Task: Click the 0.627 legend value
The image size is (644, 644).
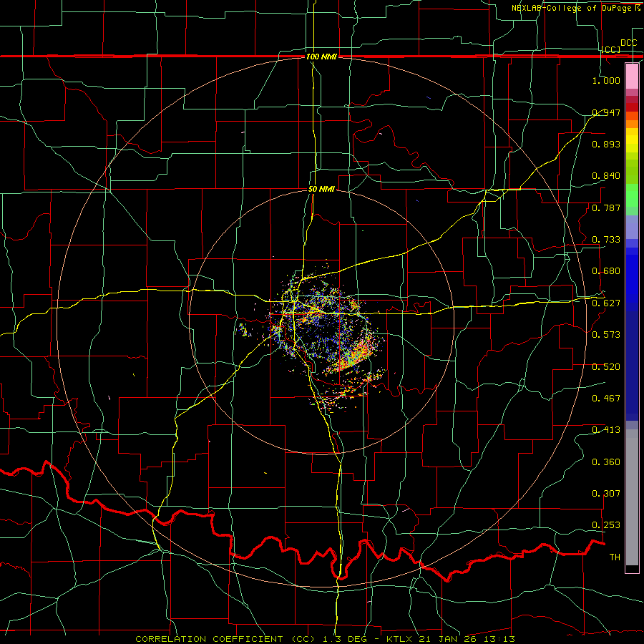Action: pyautogui.click(x=606, y=303)
